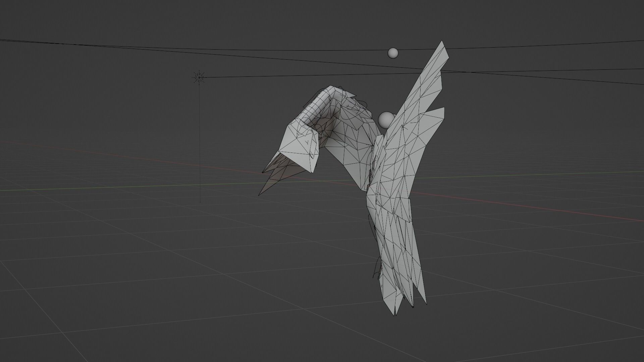
Task: Click the bottom end of the light's vertical line
Action: pos(200,202)
